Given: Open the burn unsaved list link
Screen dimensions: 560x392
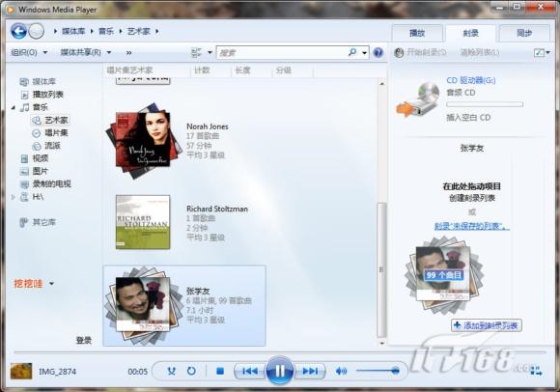Looking at the screenshot, I should (472, 226).
